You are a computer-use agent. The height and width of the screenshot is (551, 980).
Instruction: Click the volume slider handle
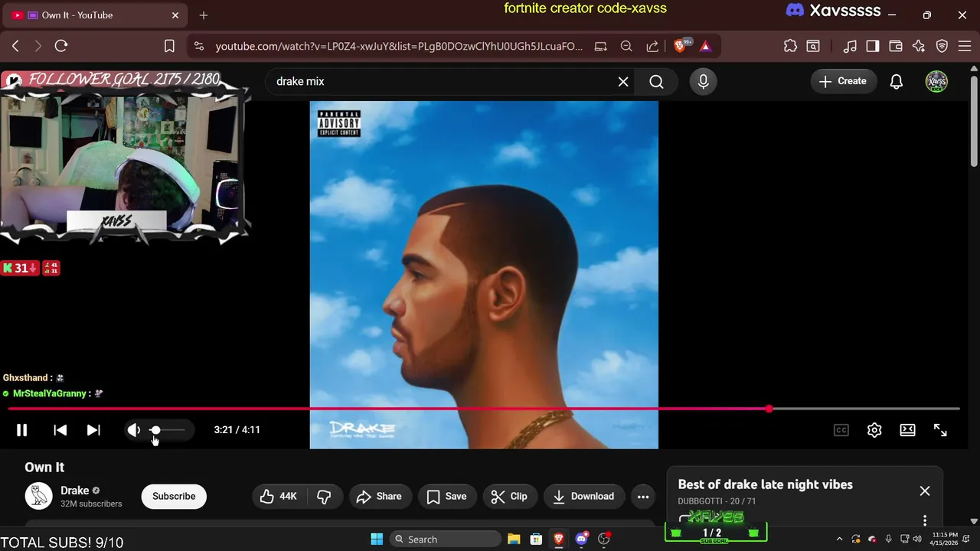[x=155, y=430]
